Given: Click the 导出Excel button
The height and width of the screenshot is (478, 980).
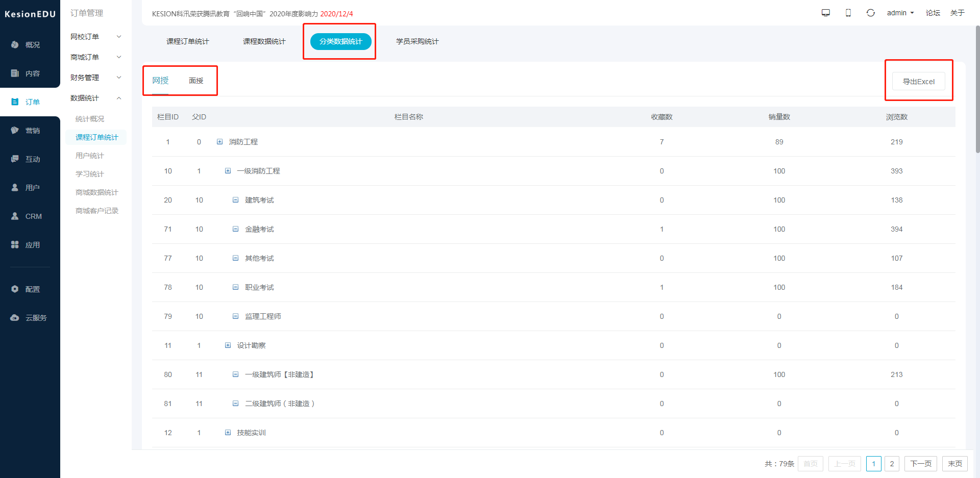Looking at the screenshot, I should [919, 82].
